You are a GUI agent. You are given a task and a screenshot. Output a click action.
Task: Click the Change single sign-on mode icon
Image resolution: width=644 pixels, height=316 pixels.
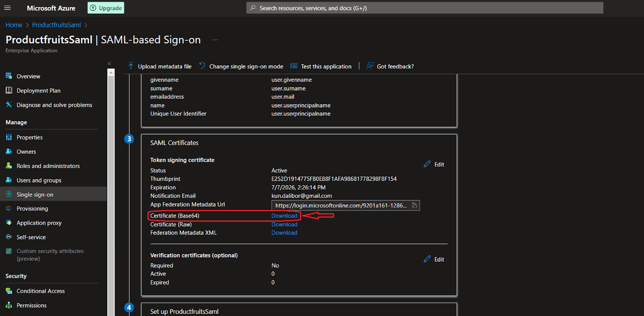click(202, 66)
